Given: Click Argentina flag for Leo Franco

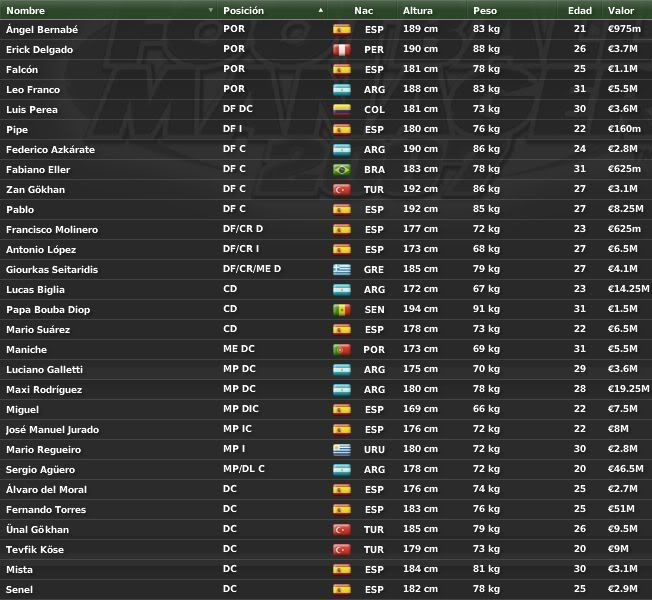Looking at the screenshot, I should click(342, 89).
